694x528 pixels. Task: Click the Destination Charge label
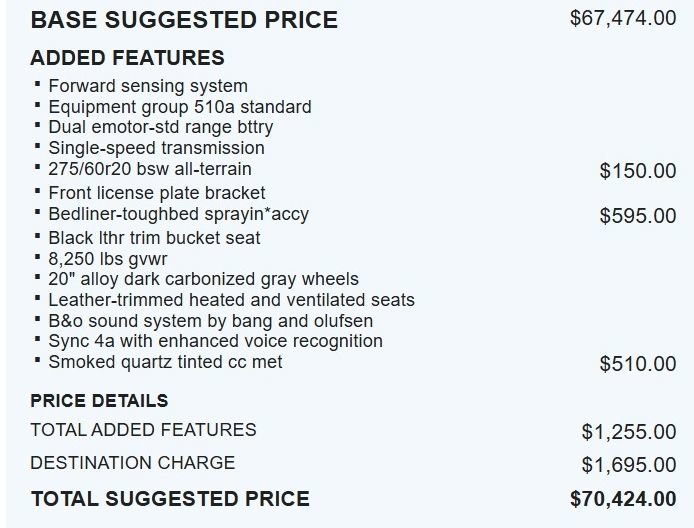pos(133,463)
